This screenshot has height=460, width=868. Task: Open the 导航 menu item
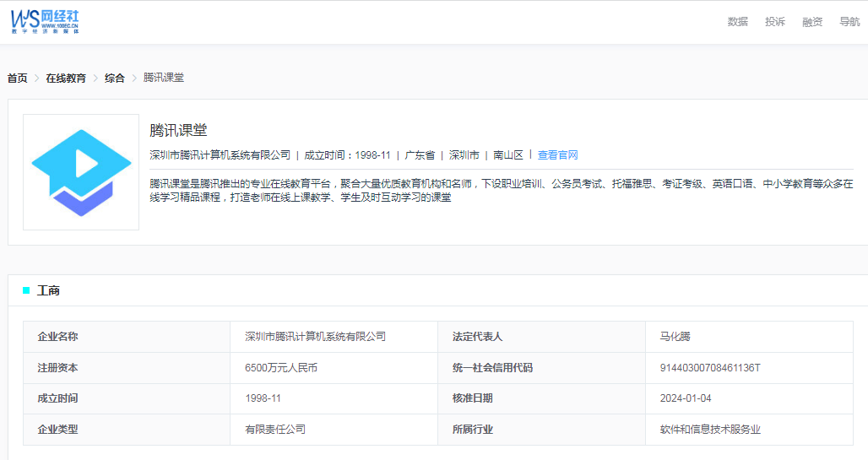tap(849, 22)
